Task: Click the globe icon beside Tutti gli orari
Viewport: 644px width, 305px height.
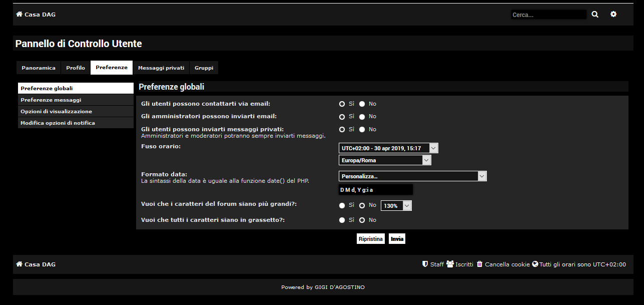Action: coord(534,264)
